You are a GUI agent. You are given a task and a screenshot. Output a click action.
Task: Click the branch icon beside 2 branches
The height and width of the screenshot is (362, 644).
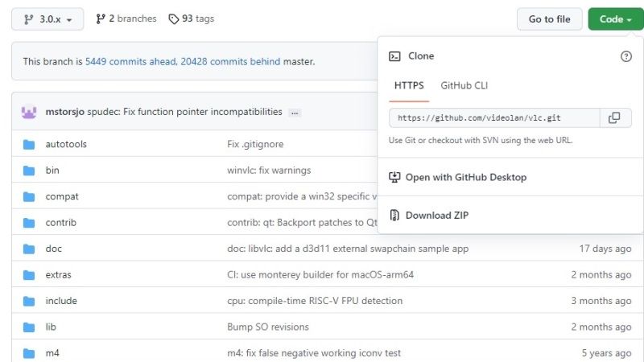100,19
